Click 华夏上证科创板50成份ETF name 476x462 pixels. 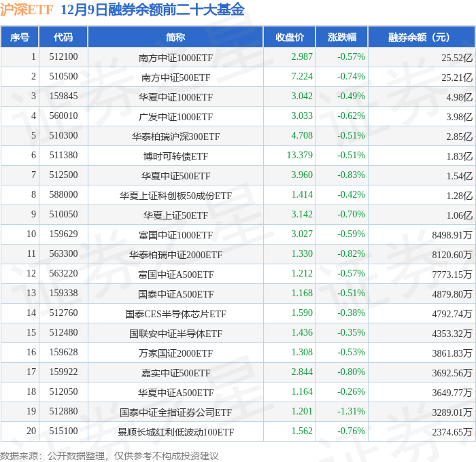tap(175, 196)
